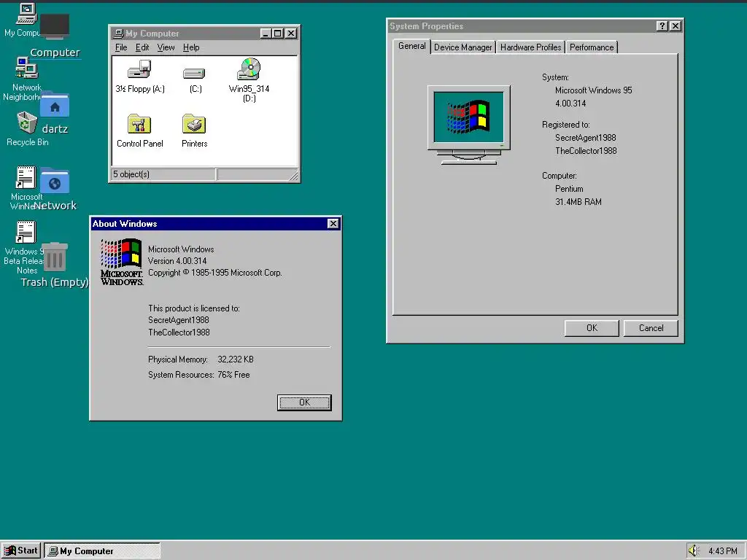Screen dimensions: 747x560
Task: Close the System Properties window
Action: click(675, 26)
